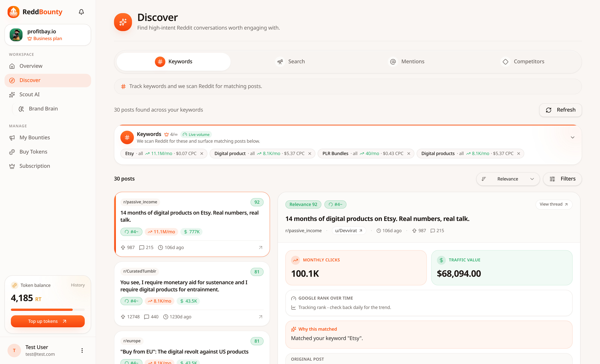Screen dimensions: 600x364
Task: Open token History link
Action: [78, 285]
